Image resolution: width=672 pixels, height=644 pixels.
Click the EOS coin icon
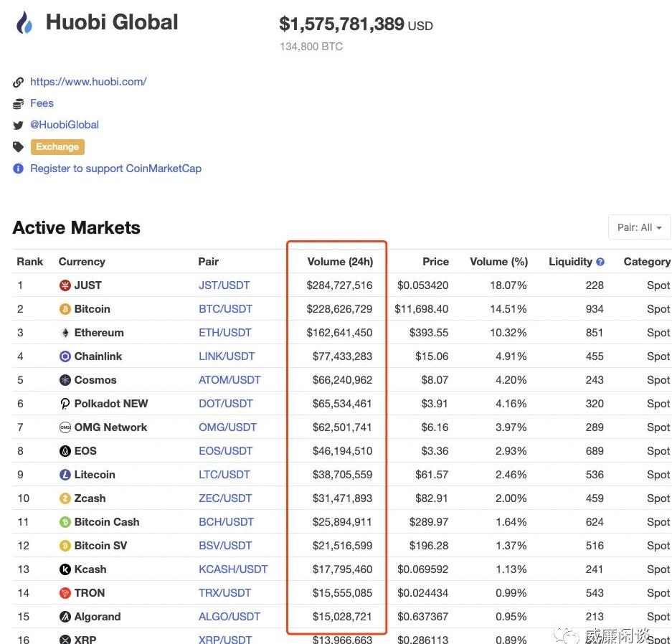pos(65,451)
